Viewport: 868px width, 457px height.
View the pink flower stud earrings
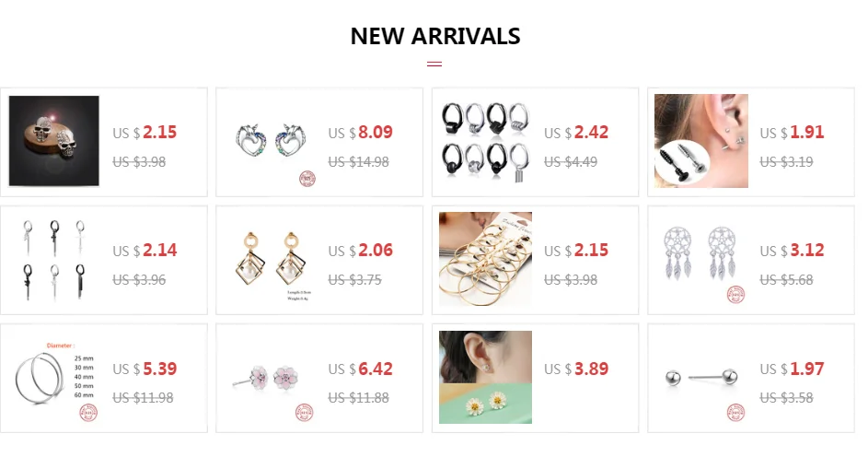pyautogui.click(x=270, y=377)
